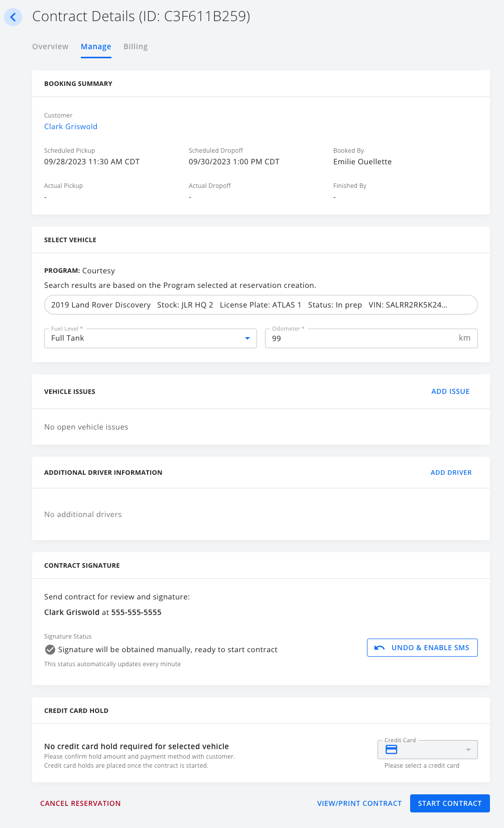Switch to the Overview tab
504x828 pixels.
(x=50, y=47)
